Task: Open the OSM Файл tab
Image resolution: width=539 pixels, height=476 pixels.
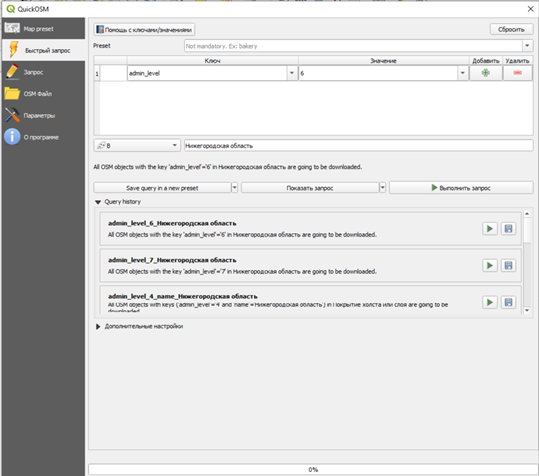Action: 43,93
